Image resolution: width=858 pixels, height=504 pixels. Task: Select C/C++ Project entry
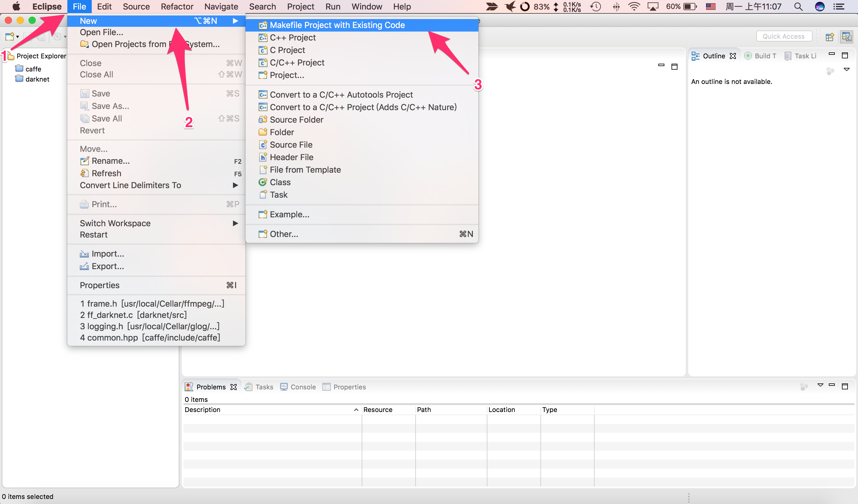pyautogui.click(x=362, y=63)
